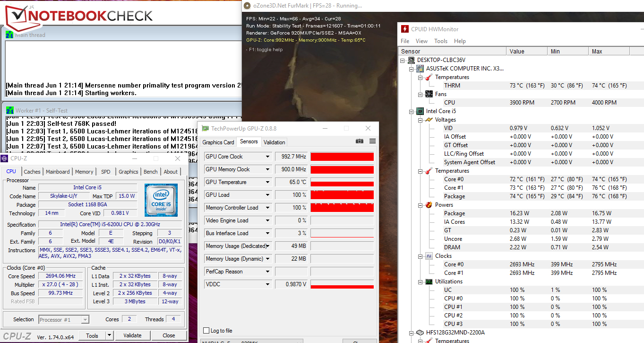Viewport: 644px width, 343px height.
Task: Open the Bench tab in CPU-Z
Action: click(x=151, y=172)
